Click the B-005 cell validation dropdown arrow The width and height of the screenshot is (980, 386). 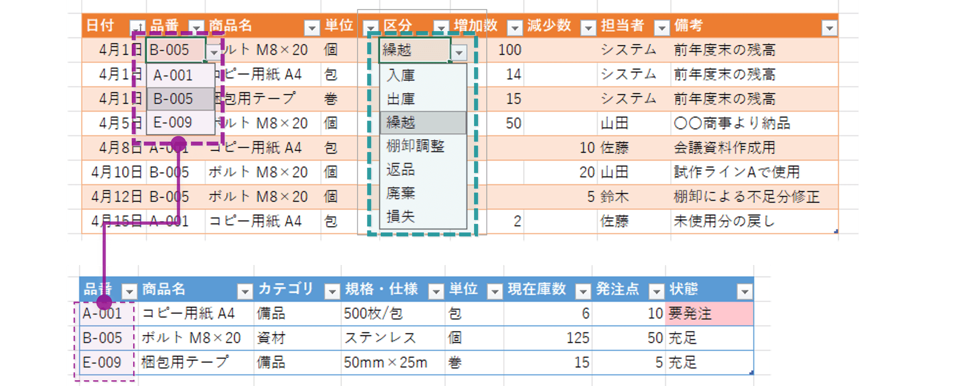pyautogui.click(x=213, y=52)
